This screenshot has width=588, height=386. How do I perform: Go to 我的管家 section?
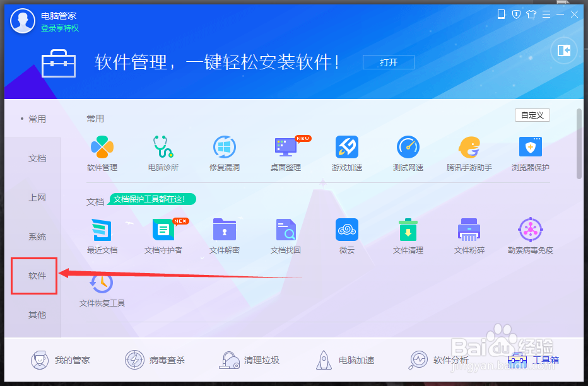[61, 360]
